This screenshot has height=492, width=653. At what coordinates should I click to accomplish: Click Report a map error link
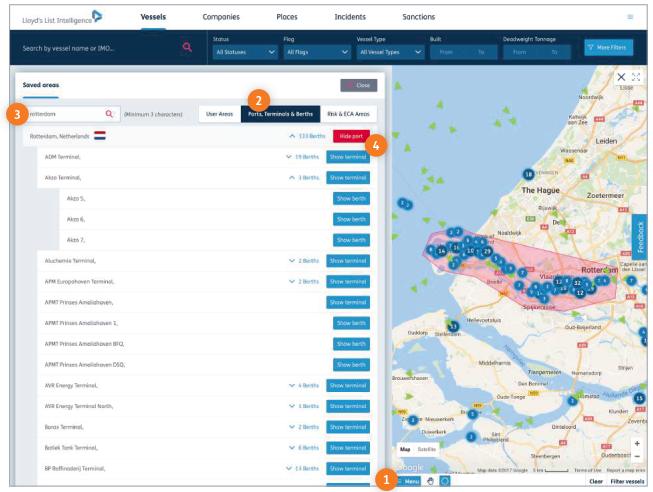tap(626, 470)
